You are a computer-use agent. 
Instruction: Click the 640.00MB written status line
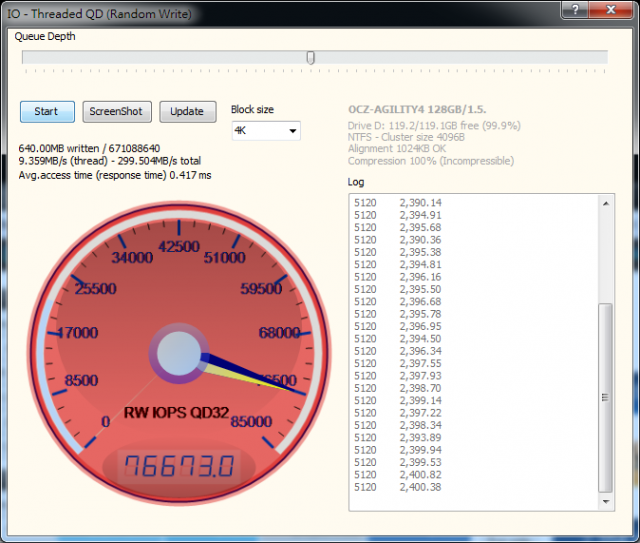(89, 148)
